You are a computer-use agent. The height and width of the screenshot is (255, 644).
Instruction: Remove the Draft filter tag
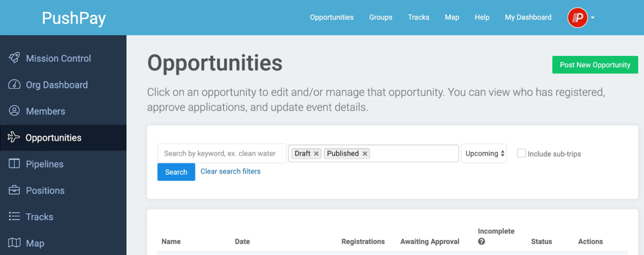[316, 154]
